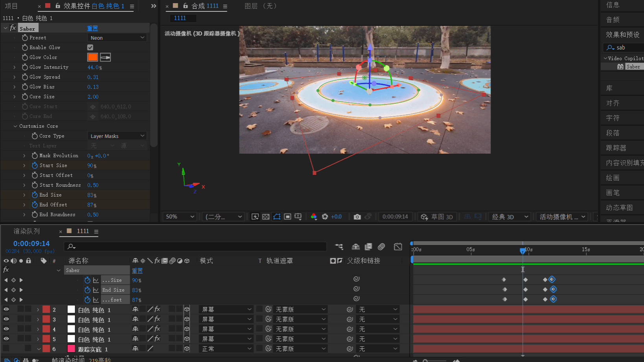The width and height of the screenshot is (644, 362).
Task: Click the 重置 link next to Saber effect
Action: click(92, 28)
